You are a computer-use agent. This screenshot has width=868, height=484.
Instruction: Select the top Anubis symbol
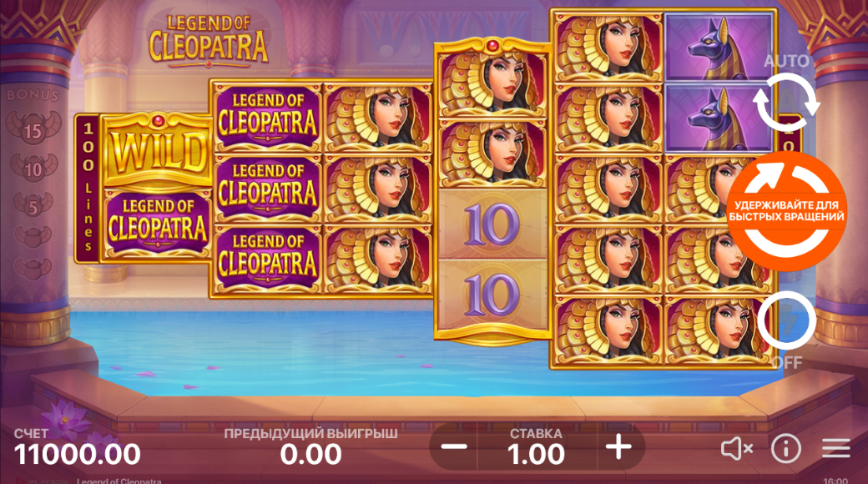[719, 47]
